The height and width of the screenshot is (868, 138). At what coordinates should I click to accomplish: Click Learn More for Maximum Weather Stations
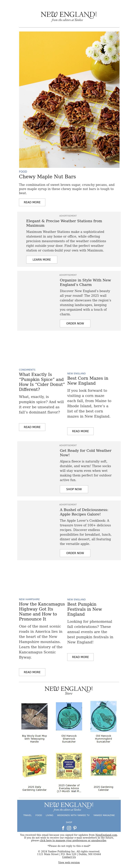pyautogui.click(x=42, y=259)
